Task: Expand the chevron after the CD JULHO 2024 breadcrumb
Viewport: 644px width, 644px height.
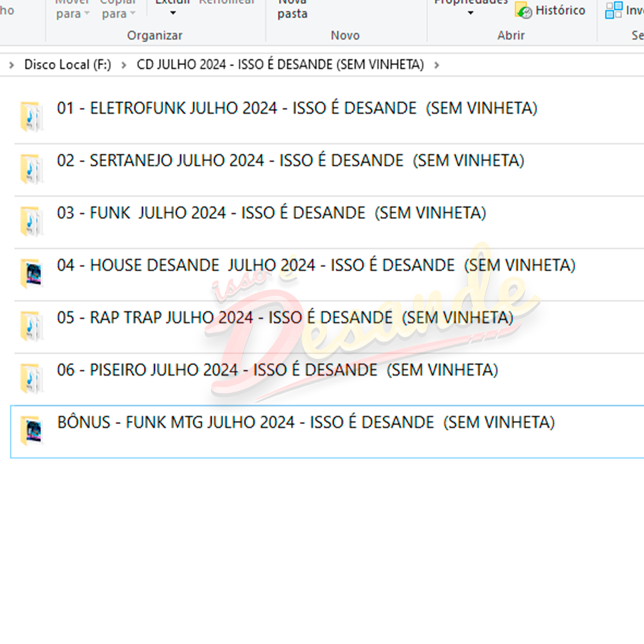Action: point(437,65)
